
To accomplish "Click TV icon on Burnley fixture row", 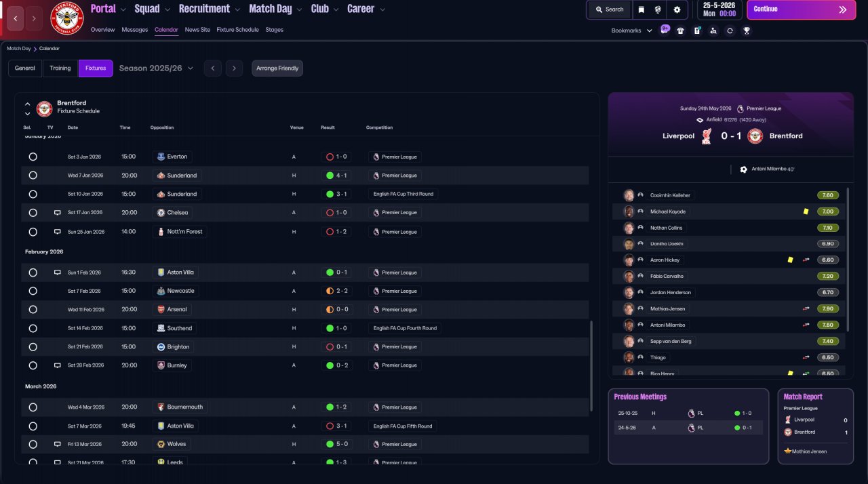I will [58, 365].
